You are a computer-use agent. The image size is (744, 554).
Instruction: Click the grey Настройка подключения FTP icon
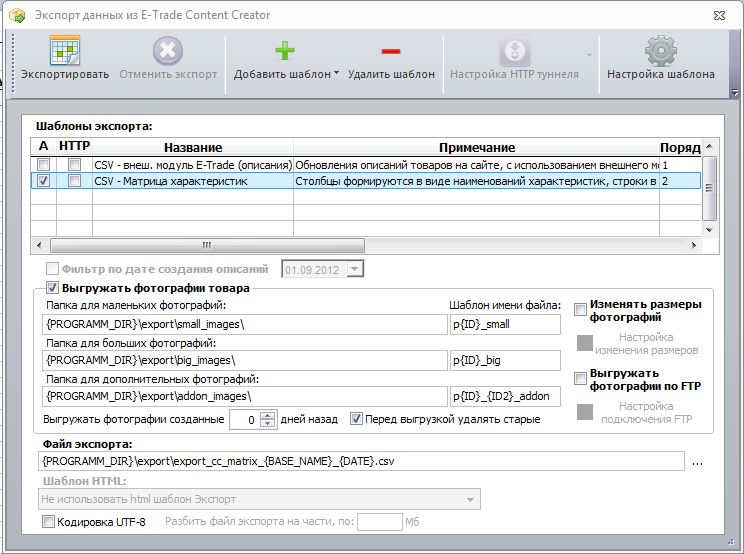[585, 412]
